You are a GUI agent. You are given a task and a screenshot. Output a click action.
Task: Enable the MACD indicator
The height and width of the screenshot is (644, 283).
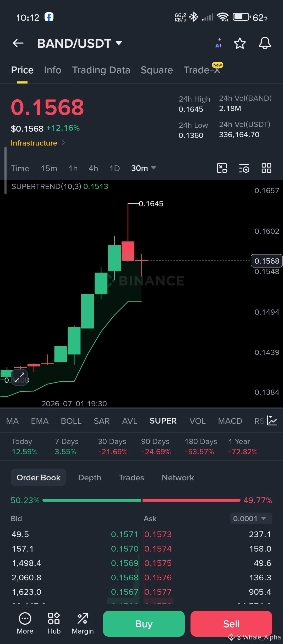pyautogui.click(x=230, y=421)
